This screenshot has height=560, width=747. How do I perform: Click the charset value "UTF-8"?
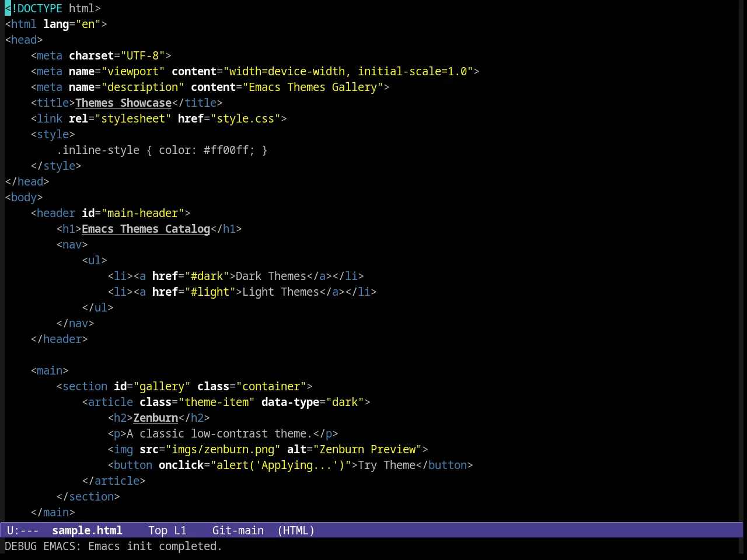tap(143, 55)
